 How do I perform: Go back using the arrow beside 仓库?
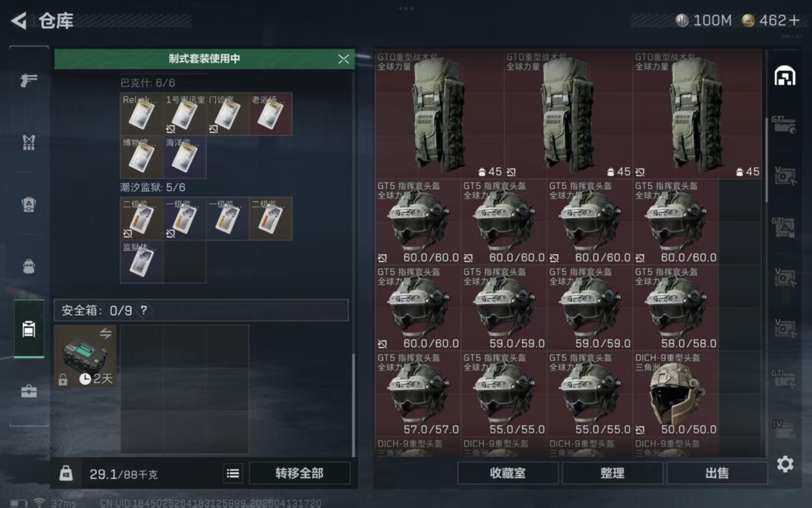tap(19, 21)
